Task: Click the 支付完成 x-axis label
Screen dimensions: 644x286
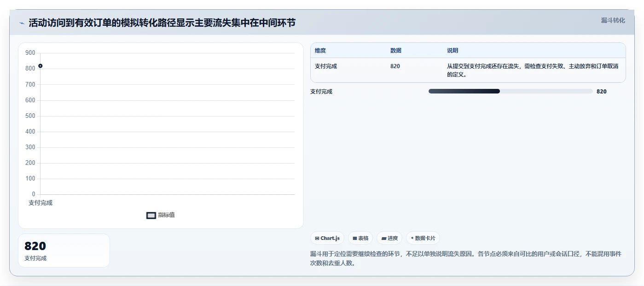Action: (x=41, y=203)
